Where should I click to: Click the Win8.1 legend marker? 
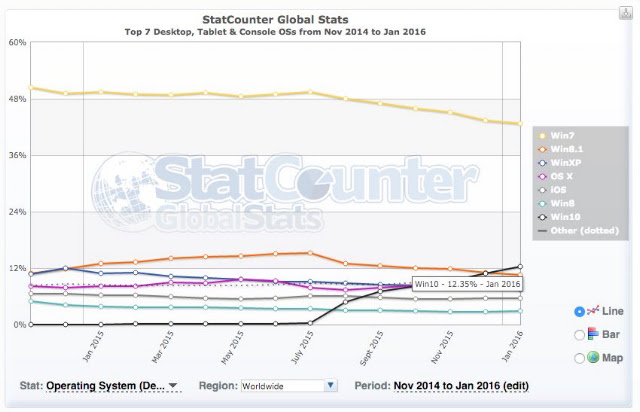coord(542,149)
